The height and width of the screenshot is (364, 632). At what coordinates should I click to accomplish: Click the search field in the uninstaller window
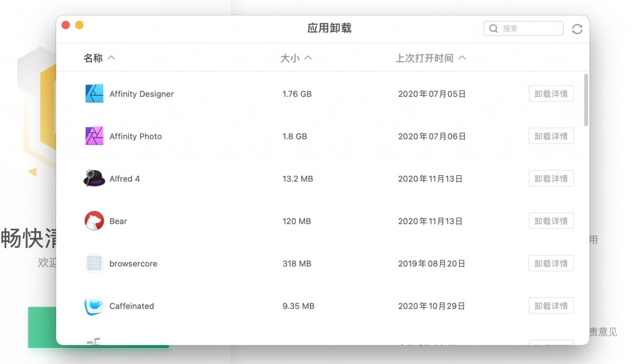(523, 28)
